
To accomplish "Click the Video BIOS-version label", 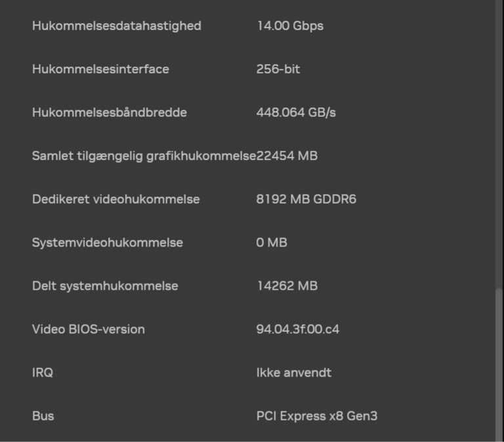I will pos(89,329).
